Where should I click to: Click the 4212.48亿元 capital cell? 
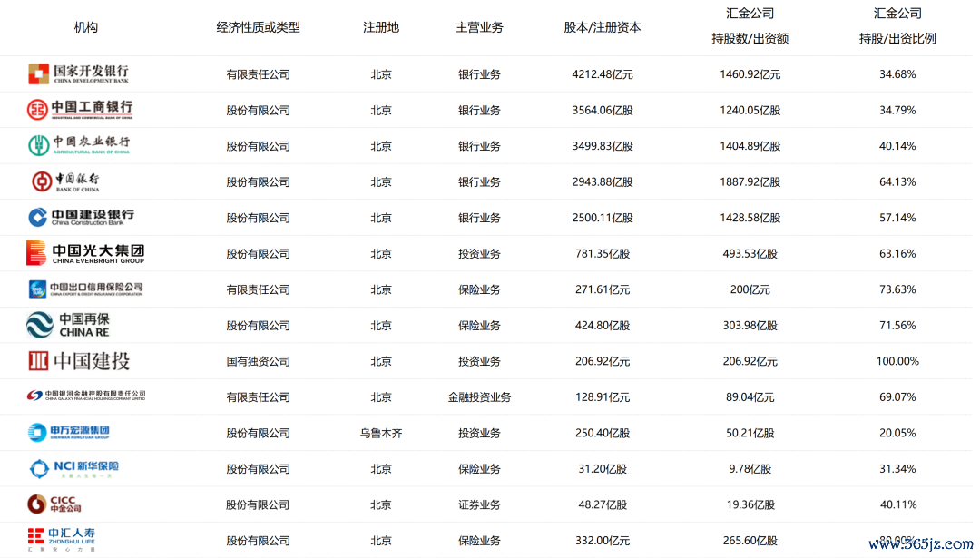603,74
